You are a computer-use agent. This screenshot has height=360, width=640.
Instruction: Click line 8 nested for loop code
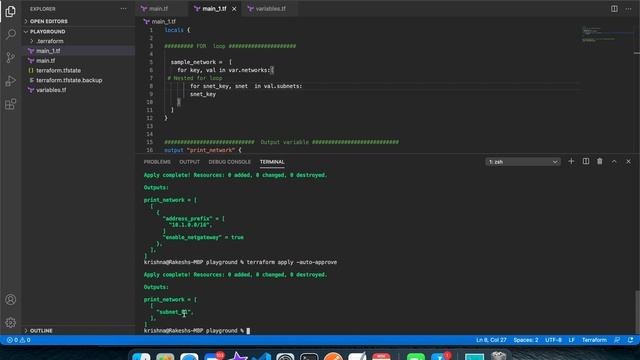pyautogui.click(x=246, y=86)
